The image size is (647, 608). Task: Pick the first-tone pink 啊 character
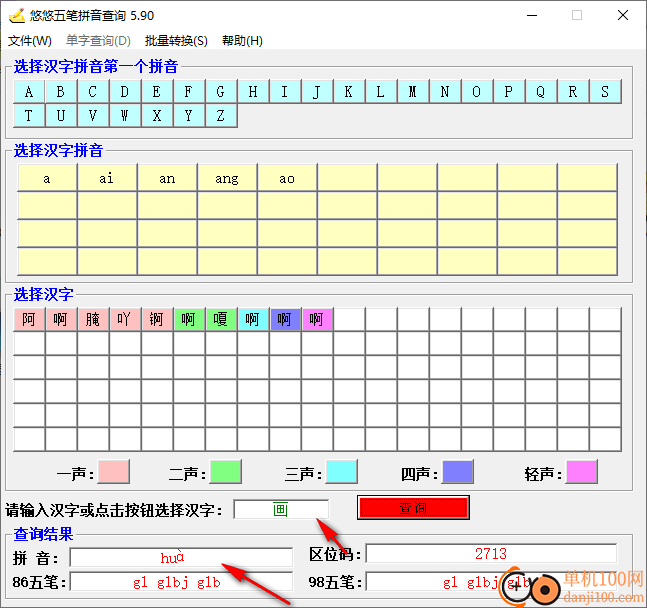[x=61, y=319]
